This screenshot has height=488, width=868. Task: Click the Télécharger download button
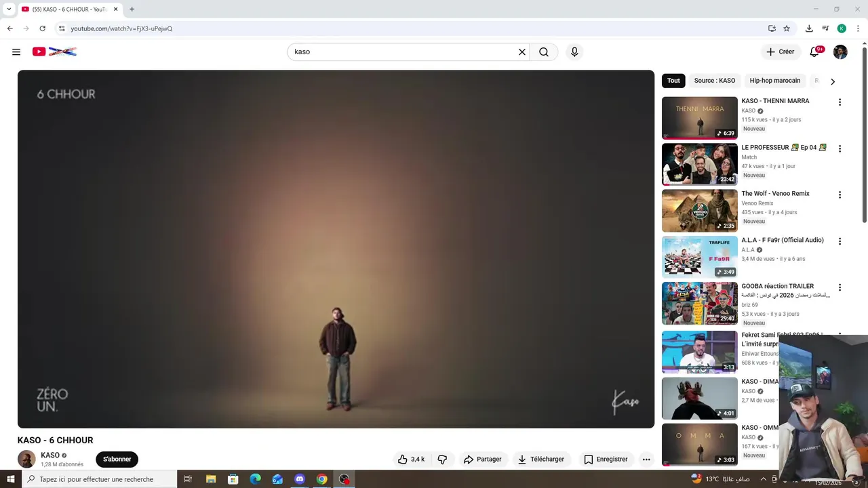tap(541, 459)
